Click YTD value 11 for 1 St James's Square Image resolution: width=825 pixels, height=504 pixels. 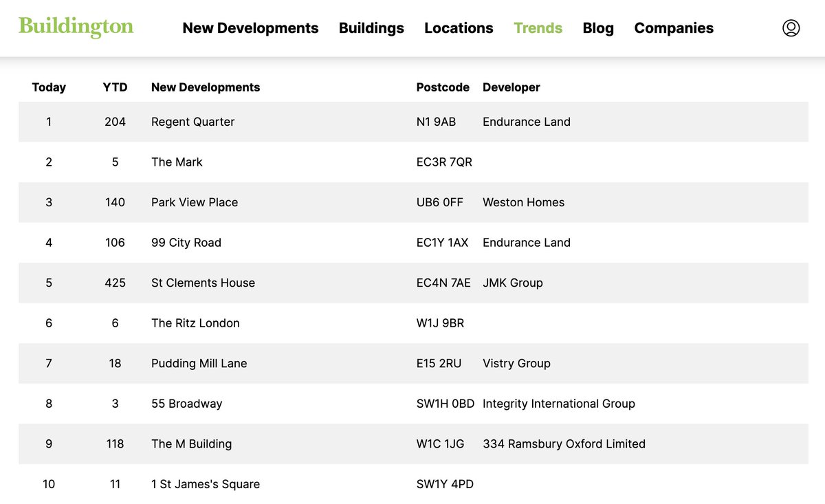click(115, 484)
